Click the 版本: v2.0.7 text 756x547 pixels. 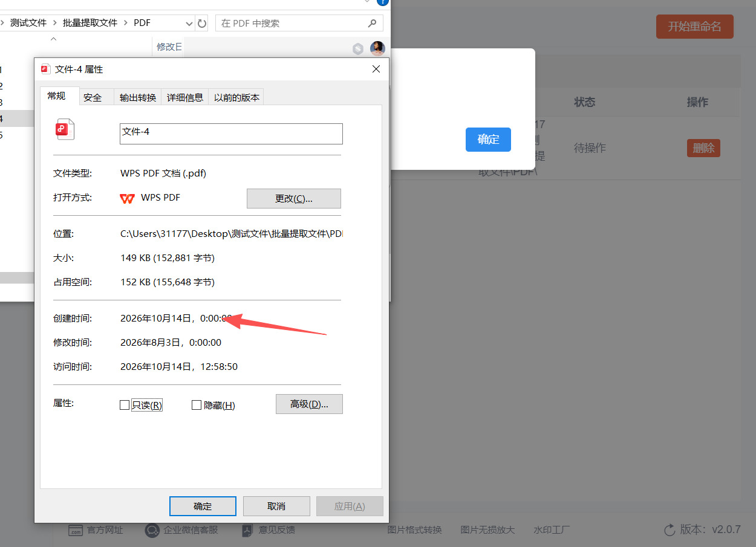[x=711, y=529]
